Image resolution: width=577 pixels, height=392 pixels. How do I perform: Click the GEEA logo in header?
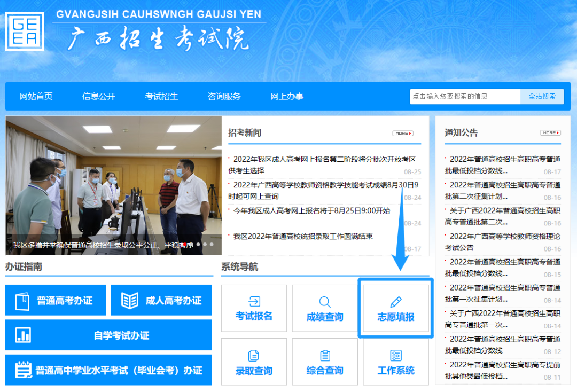[25, 31]
